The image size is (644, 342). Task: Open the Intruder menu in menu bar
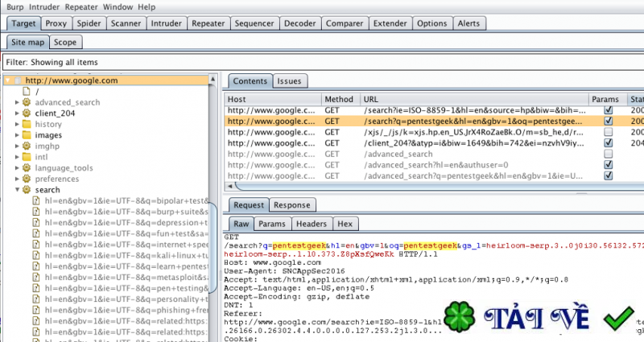(x=46, y=6)
